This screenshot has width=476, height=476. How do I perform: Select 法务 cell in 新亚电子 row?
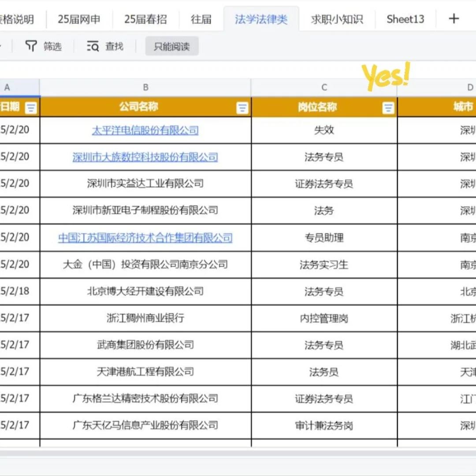click(324, 210)
